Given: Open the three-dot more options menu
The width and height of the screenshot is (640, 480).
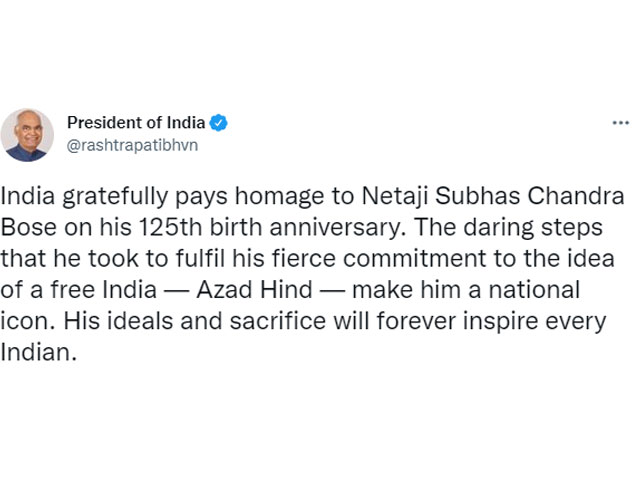Looking at the screenshot, I should click(x=620, y=122).
